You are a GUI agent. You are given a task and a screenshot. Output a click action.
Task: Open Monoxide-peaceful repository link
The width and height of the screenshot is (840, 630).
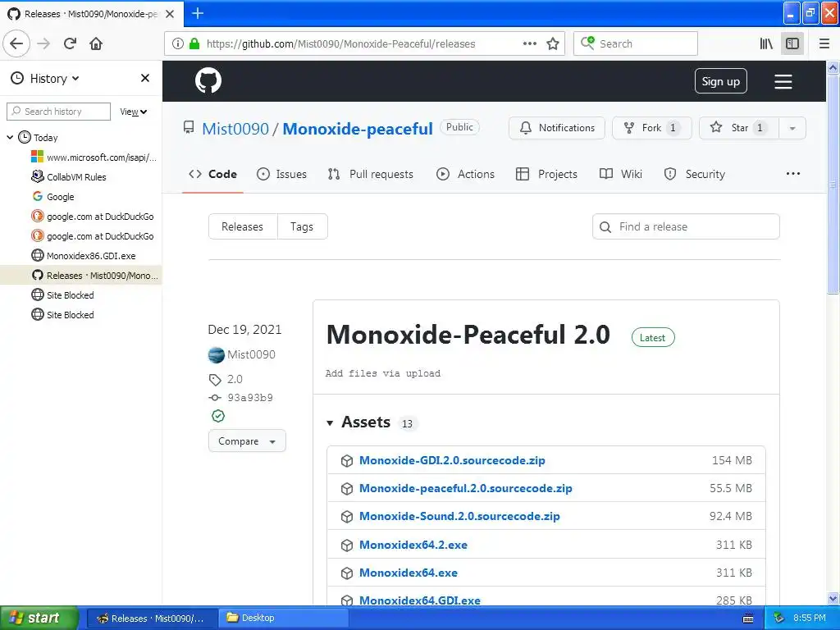pos(358,129)
